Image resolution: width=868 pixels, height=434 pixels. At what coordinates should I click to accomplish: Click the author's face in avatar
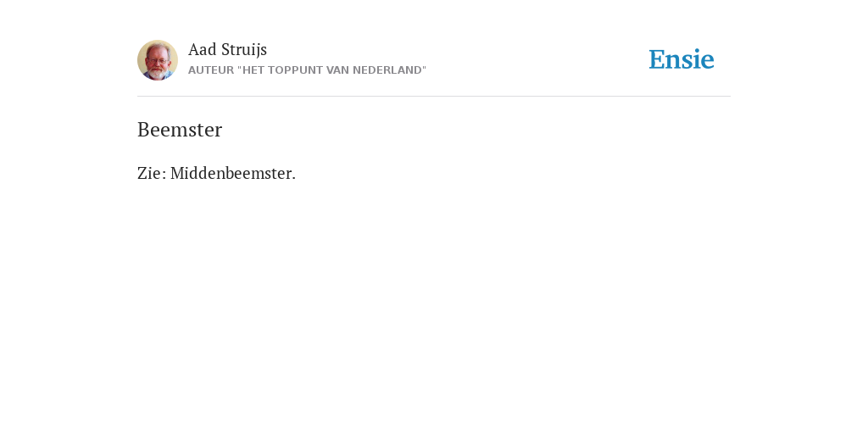pyautogui.click(x=157, y=60)
